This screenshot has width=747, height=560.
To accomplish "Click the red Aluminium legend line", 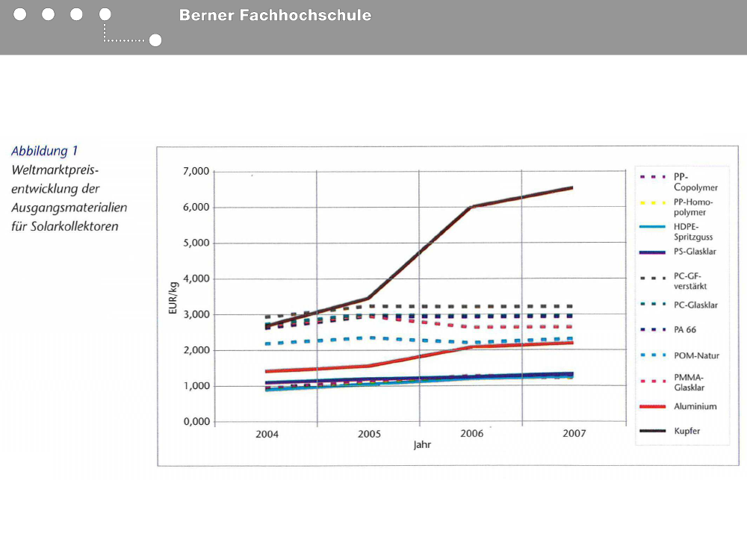I will click(653, 407).
